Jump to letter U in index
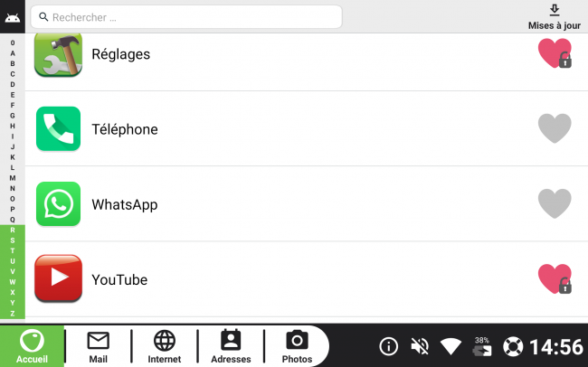The height and width of the screenshot is (367, 588). click(x=13, y=261)
